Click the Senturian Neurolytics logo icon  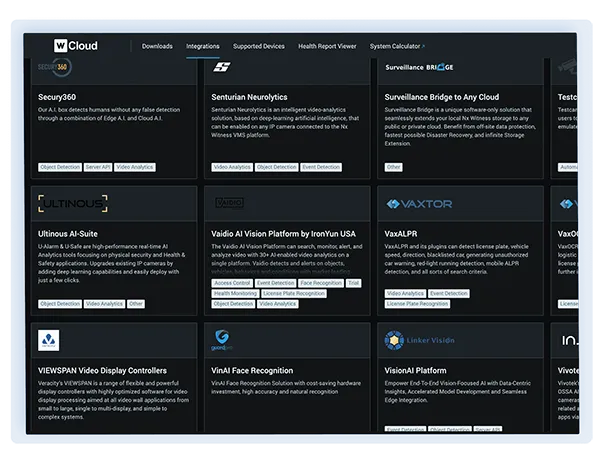click(223, 68)
